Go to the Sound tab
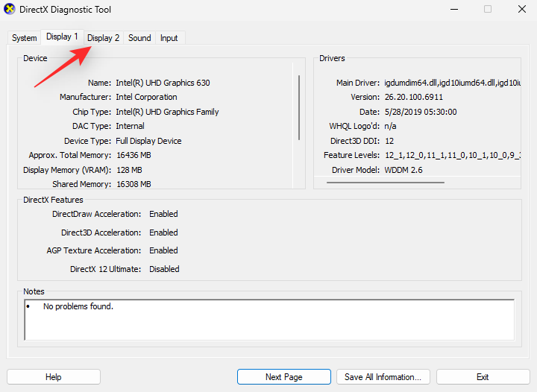The height and width of the screenshot is (392, 537). (x=139, y=38)
